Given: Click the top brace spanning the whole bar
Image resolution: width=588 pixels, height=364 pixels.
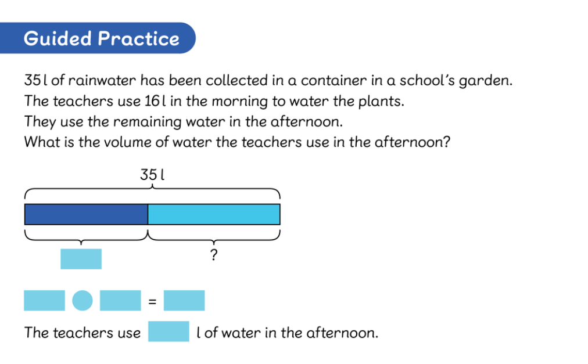Looking at the screenshot, I should click(x=152, y=193).
